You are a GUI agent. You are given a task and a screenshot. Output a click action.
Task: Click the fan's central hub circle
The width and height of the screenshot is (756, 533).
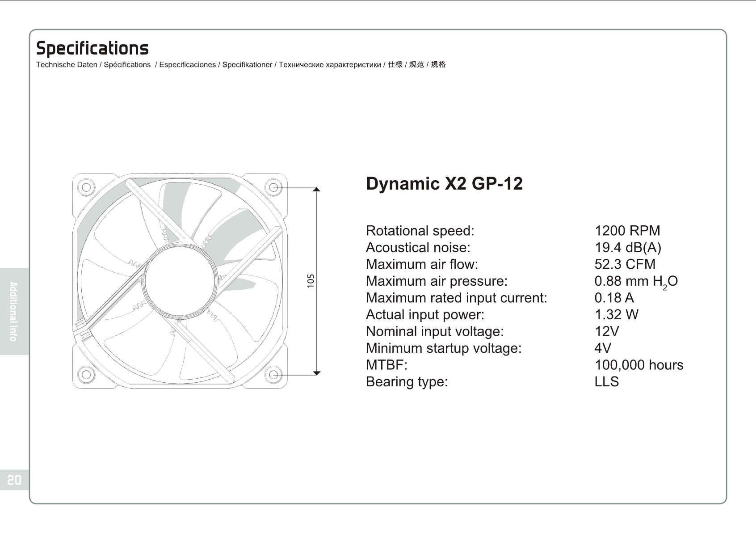pyautogui.click(x=180, y=282)
